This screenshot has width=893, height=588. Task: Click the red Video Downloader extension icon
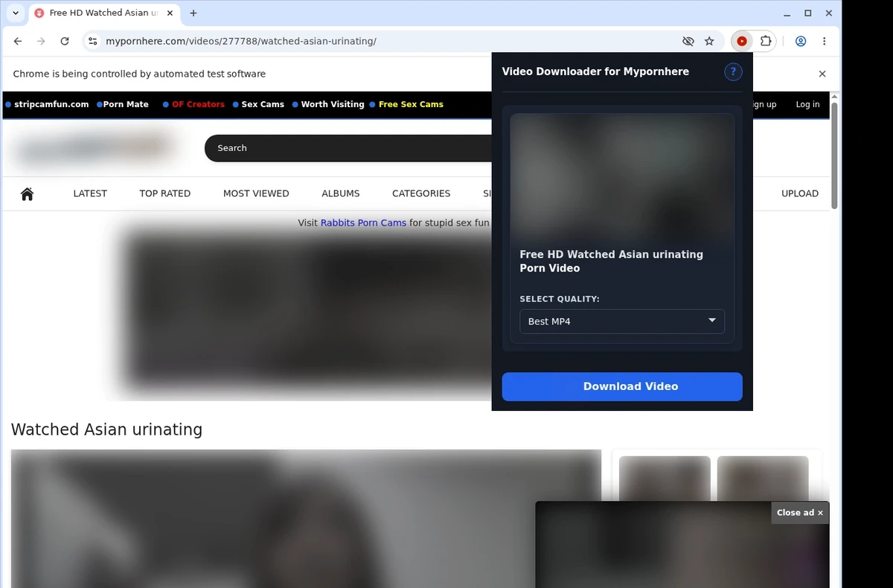click(742, 41)
